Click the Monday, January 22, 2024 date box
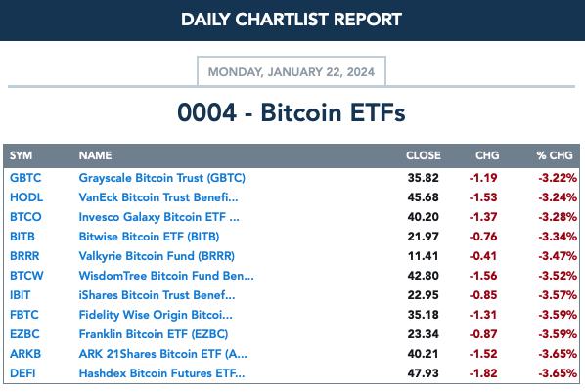The image size is (585, 392). (292, 71)
